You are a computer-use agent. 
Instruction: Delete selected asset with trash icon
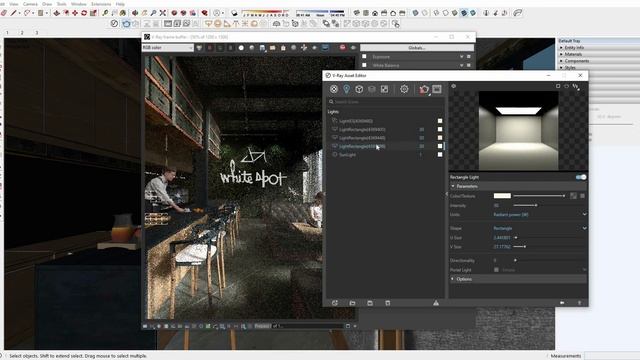pyautogui.click(x=388, y=303)
